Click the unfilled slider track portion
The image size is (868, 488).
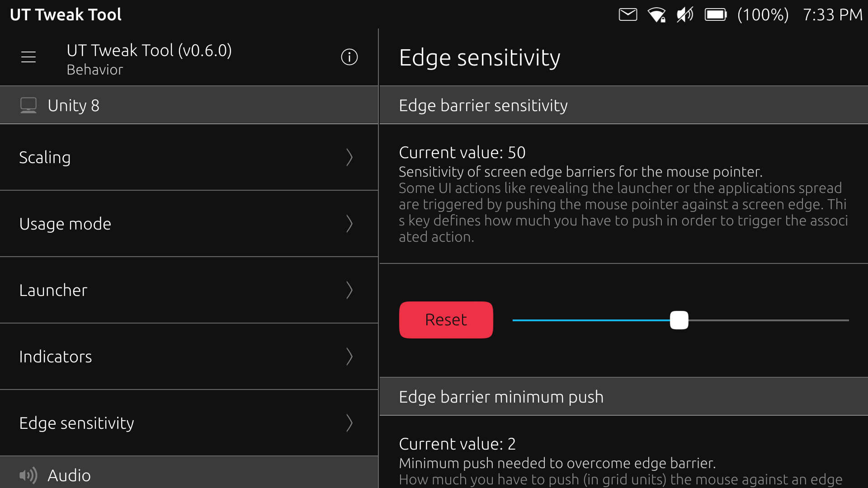coord(769,320)
